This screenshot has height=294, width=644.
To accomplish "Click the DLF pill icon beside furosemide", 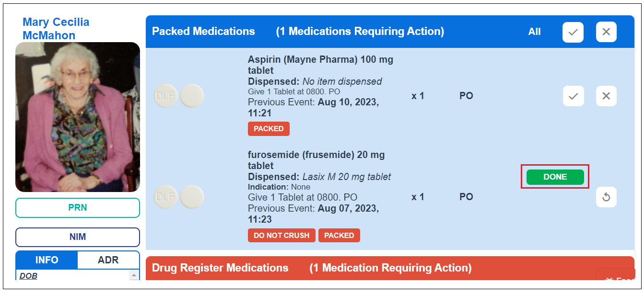I will [165, 197].
